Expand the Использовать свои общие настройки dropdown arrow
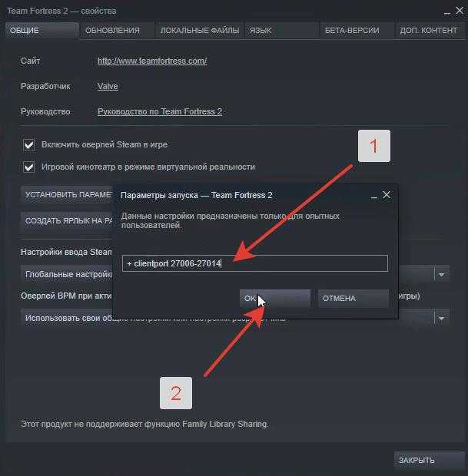This screenshot has height=476, width=468. 442,318
